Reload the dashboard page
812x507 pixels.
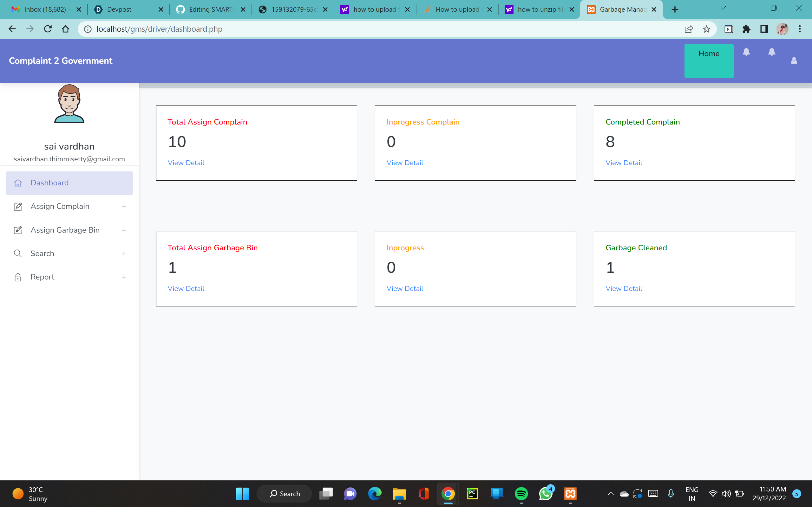click(x=48, y=29)
